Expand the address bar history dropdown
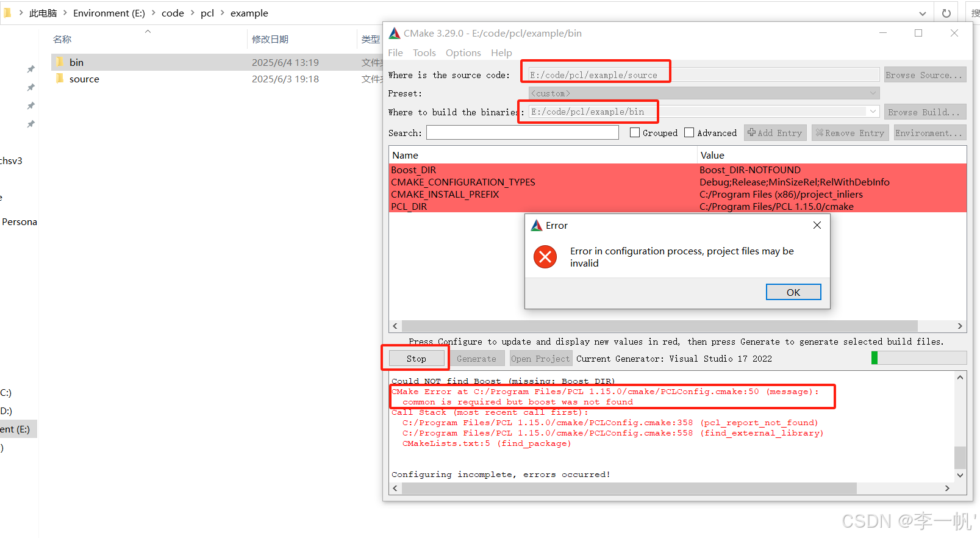Screen dimensions: 980x538 point(923,13)
